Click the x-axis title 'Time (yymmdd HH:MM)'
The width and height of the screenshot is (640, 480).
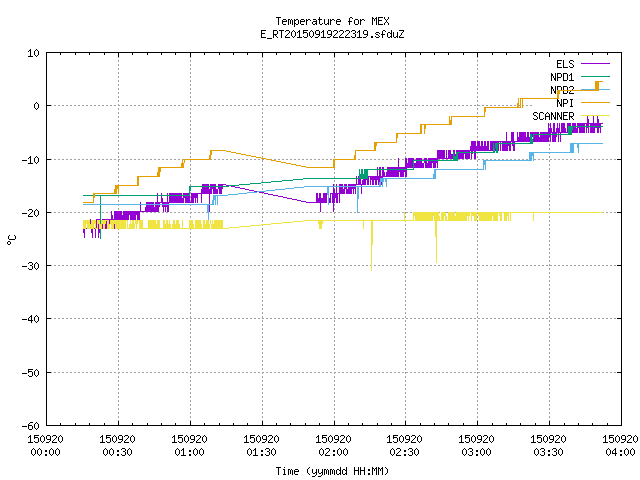point(332,471)
